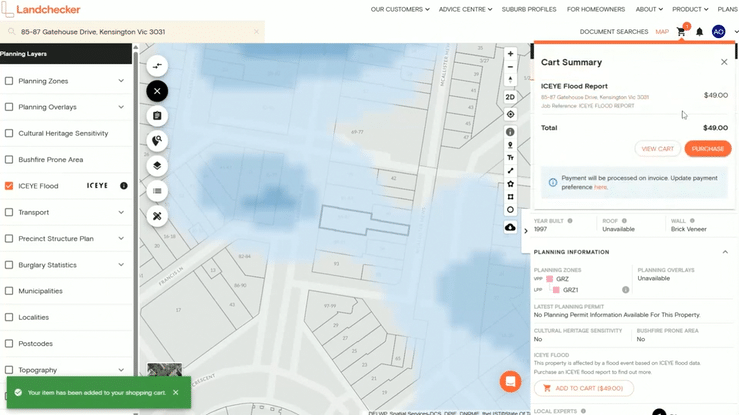
Task: Open the list view button
Action: click(x=157, y=191)
